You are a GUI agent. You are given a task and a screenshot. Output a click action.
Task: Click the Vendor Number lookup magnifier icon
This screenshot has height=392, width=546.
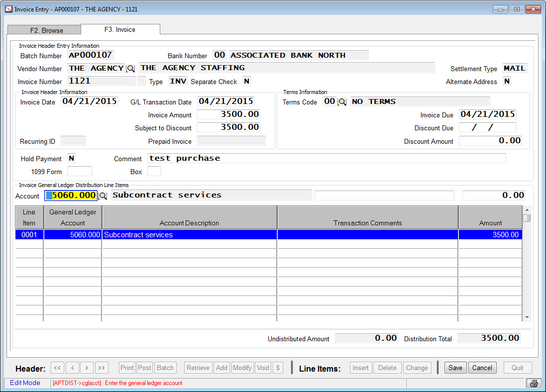[x=130, y=69]
